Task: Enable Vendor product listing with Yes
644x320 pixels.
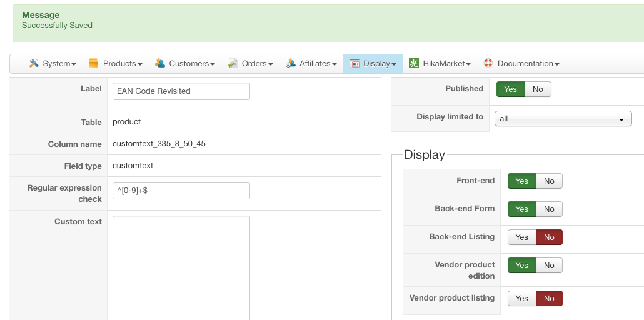Action: [x=521, y=299]
